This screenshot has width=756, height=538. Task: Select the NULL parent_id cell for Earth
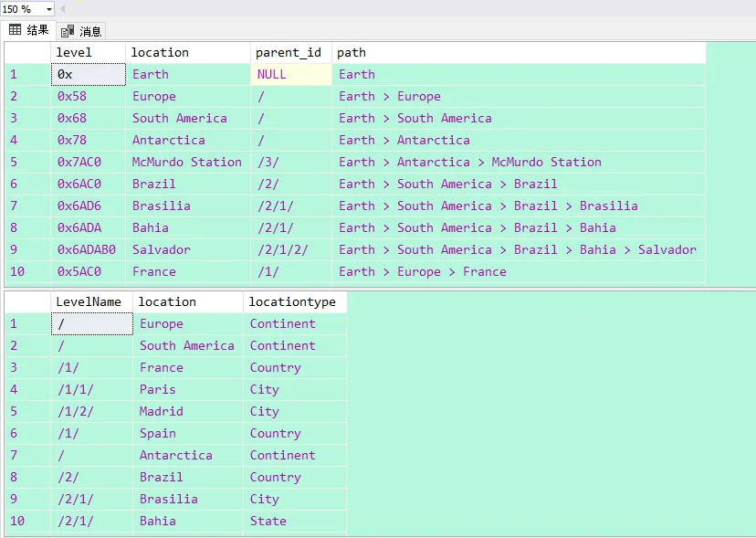290,74
